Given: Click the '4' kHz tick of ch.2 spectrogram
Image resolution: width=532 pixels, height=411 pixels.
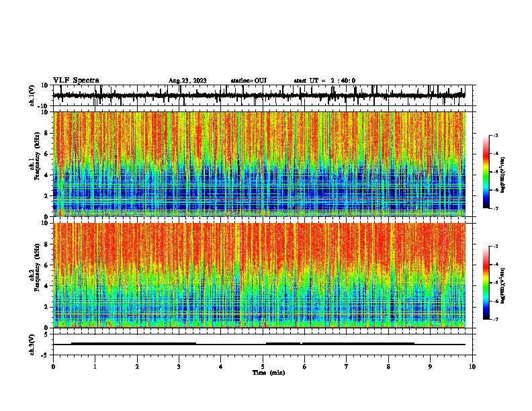Looking at the screenshot, I should click(x=46, y=286).
